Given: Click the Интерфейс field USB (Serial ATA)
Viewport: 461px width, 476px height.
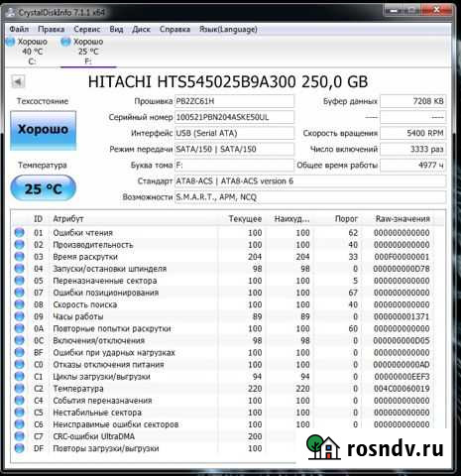Looking at the screenshot, I should (234, 133).
